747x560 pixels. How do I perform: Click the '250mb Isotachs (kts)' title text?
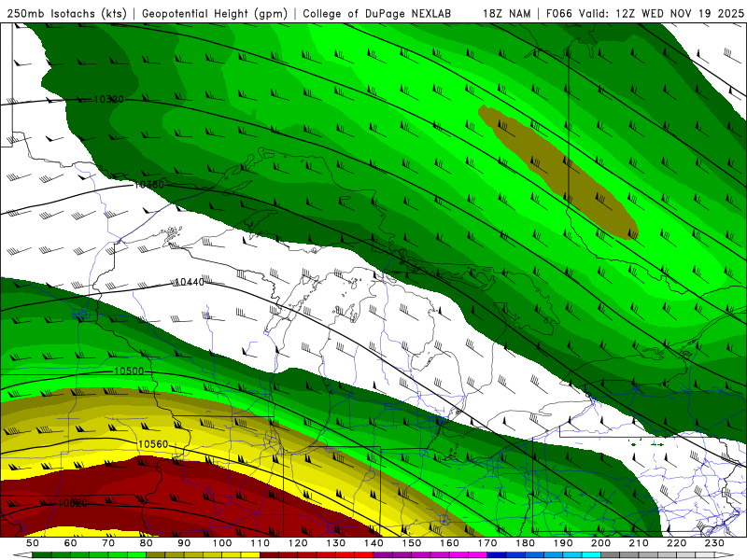pos(66,13)
